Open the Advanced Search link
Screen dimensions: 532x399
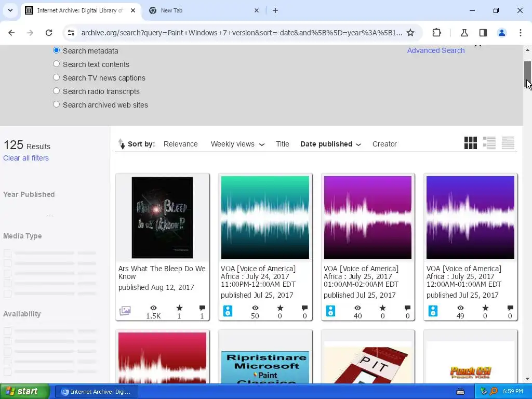(x=436, y=50)
